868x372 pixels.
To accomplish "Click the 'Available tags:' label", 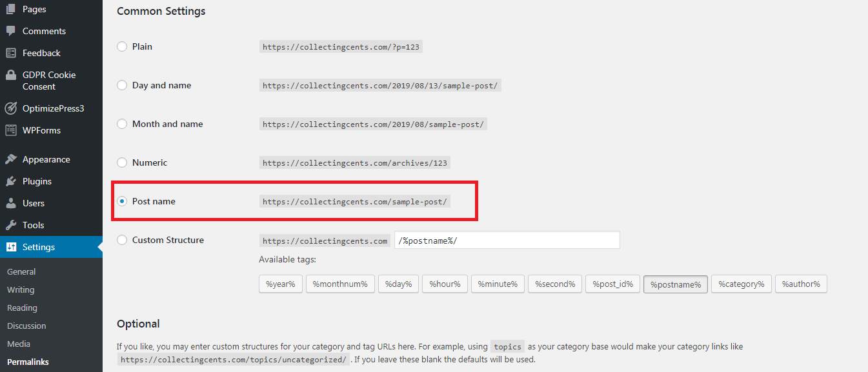I will pos(287,260).
